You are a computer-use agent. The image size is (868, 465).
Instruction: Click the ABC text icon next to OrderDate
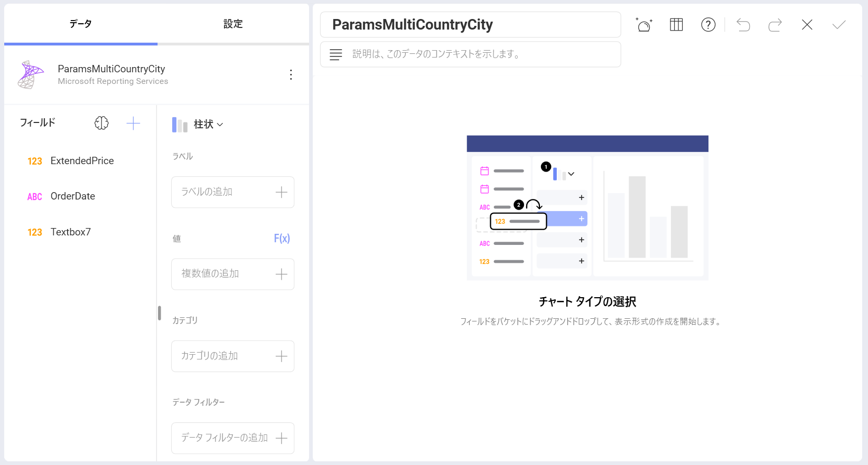pyautogui.click(x=35, y=197)
